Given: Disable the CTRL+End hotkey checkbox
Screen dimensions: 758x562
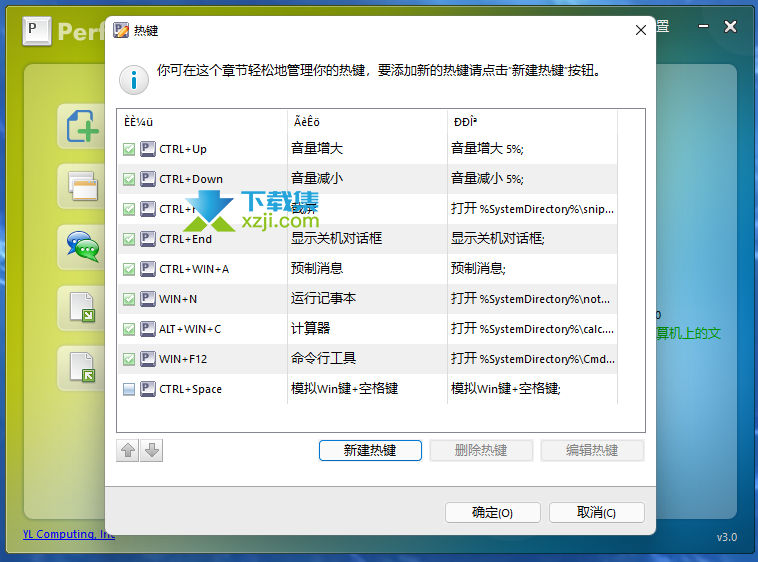Looking at the screenshot, I should click(x=129, y=239).
